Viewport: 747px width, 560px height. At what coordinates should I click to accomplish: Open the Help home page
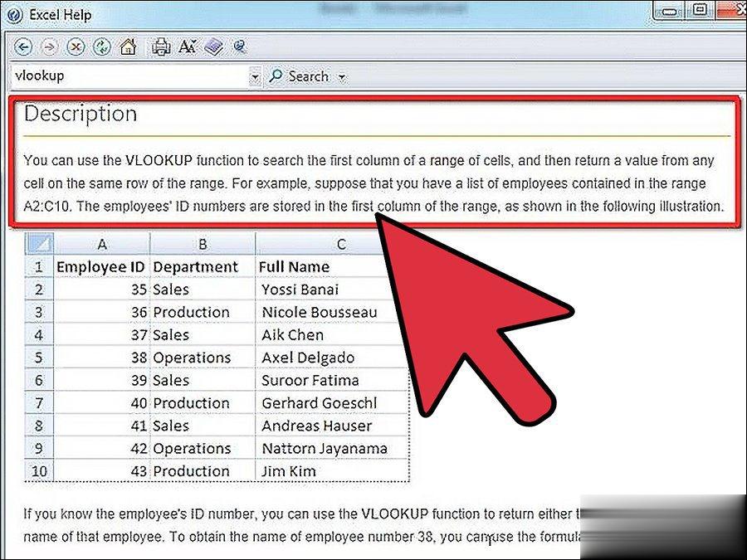click(128, 46)
